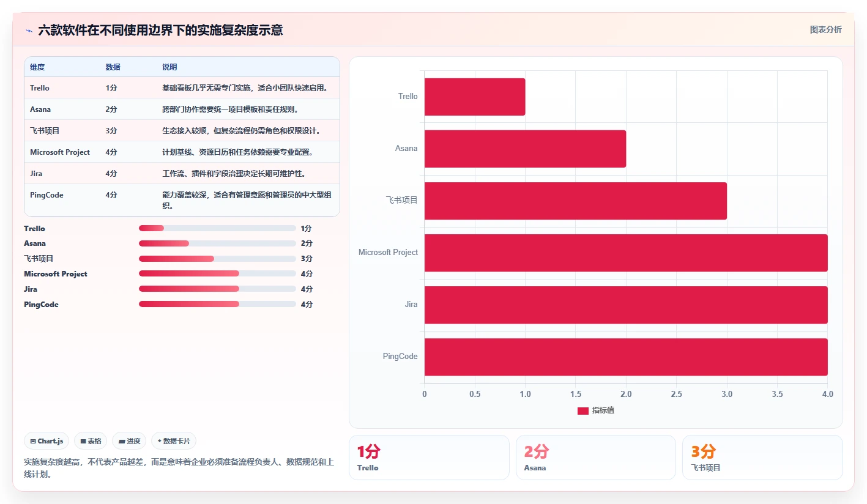Click the 4.0 tick on the chart x-axis

pyautogui.click(x=827, y=395)
